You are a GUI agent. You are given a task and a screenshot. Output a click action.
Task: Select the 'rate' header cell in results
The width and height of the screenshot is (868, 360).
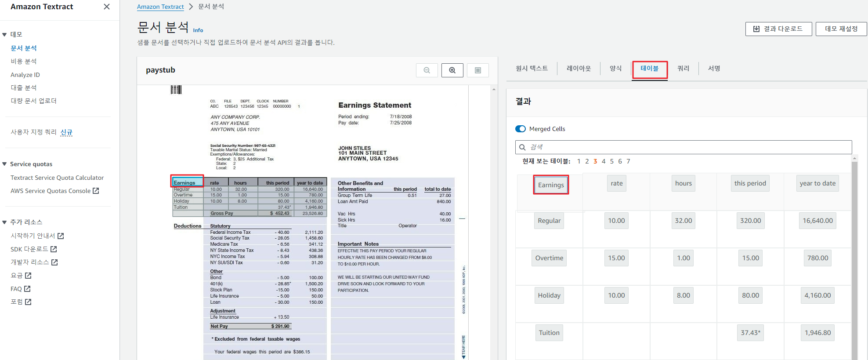point(617,183)
